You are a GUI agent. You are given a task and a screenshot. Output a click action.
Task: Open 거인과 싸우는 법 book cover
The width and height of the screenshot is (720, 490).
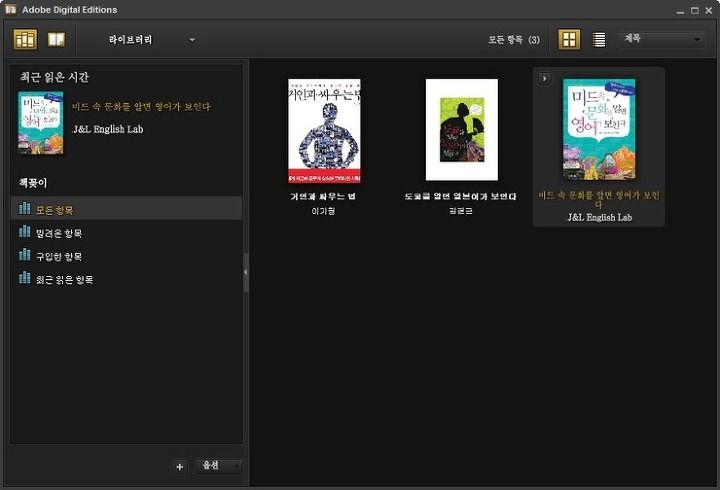click(x=324, y=131)
